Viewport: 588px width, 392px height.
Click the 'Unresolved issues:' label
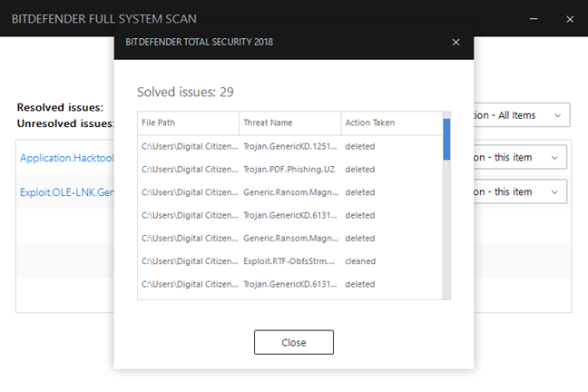pos(65,123)
